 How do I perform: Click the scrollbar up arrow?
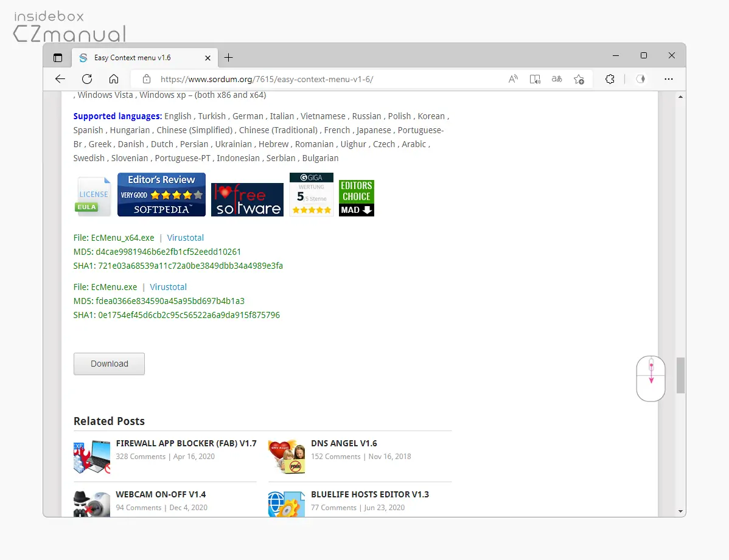click(680, 97)
